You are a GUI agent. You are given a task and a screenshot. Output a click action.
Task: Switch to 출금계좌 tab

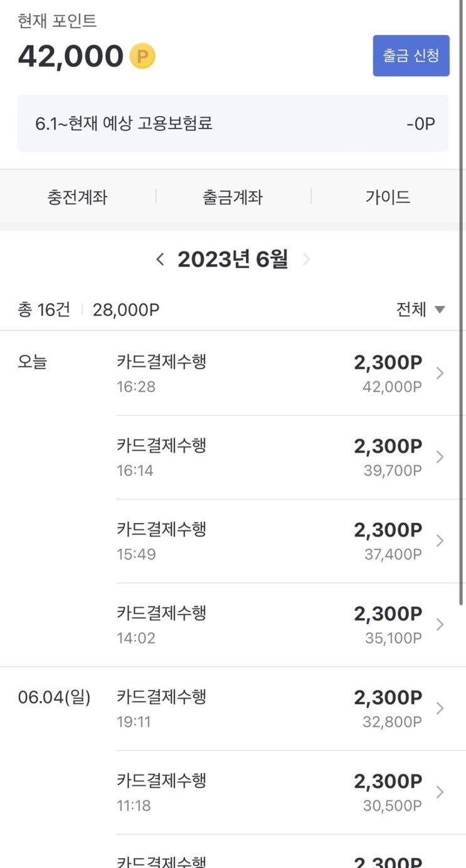(233, 198)
